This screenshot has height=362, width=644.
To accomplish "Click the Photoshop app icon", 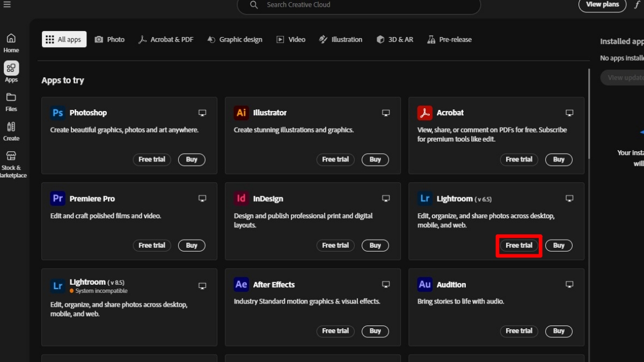I will (x=57, y=113).
